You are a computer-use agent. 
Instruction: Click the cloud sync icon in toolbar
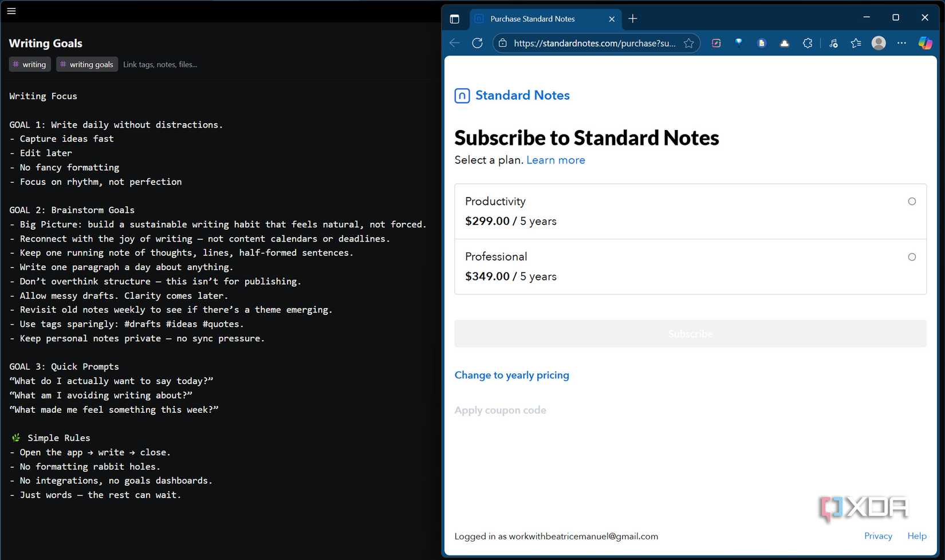coord(784,43)
